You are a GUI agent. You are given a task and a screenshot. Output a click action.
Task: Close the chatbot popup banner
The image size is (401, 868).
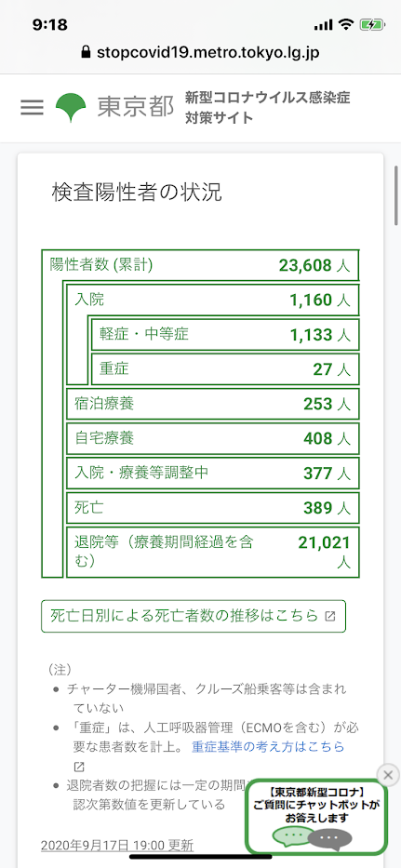click(388, 774)
